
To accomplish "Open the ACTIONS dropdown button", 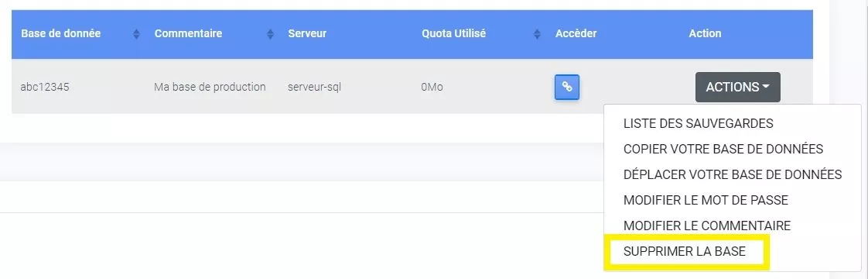I will click(x=738, y=87).
